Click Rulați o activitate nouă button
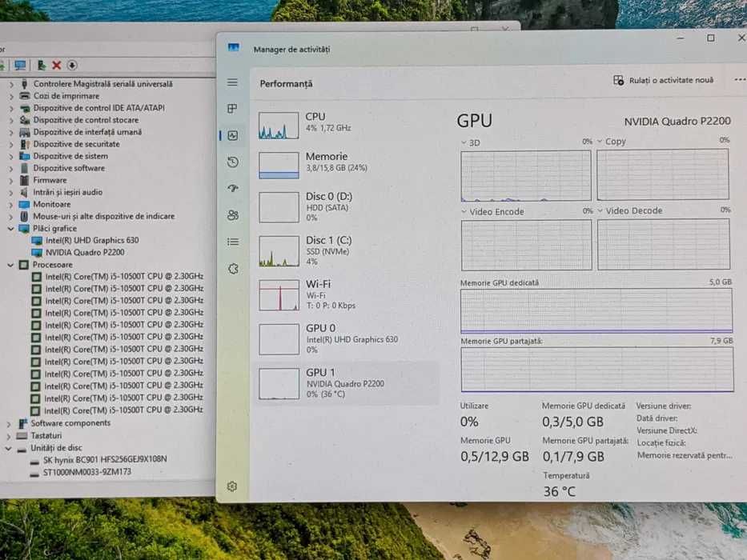This screenshot has height=560, width=747. coord(664,80)
